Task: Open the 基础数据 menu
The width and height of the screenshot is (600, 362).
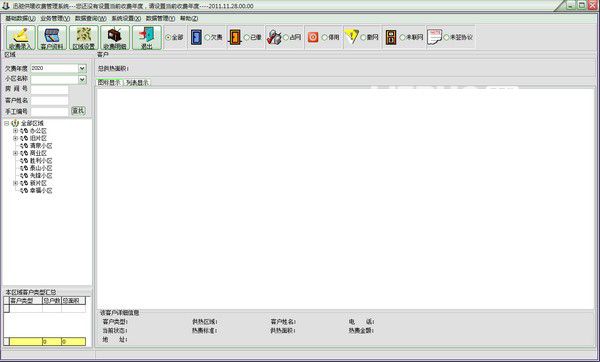Action: (x=20, y=18)
